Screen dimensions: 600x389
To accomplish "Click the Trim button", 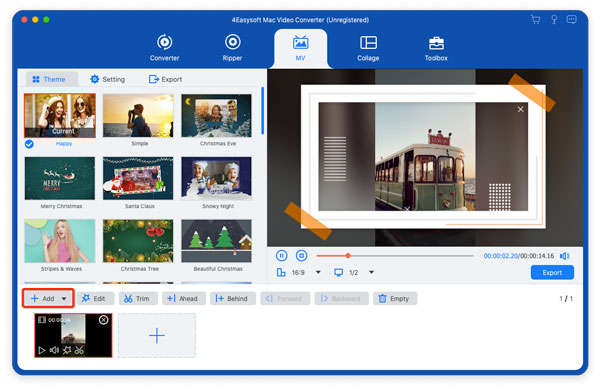I will point(138,298).
